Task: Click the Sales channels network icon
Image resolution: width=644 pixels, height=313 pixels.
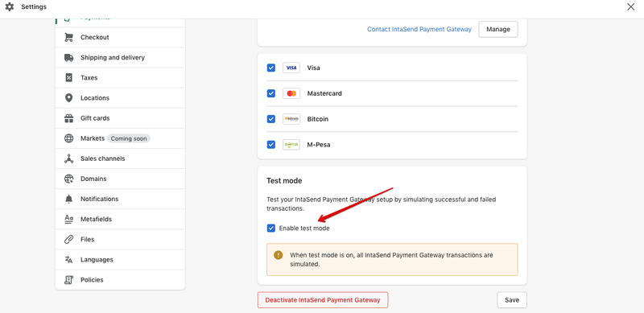Action: [69, 159]
